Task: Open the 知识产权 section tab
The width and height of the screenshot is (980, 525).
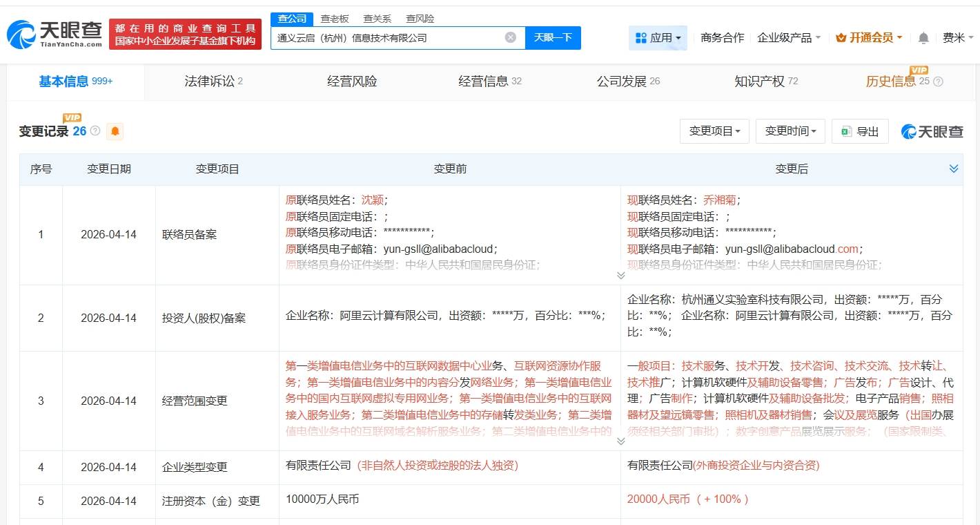Action: (758, 81)
